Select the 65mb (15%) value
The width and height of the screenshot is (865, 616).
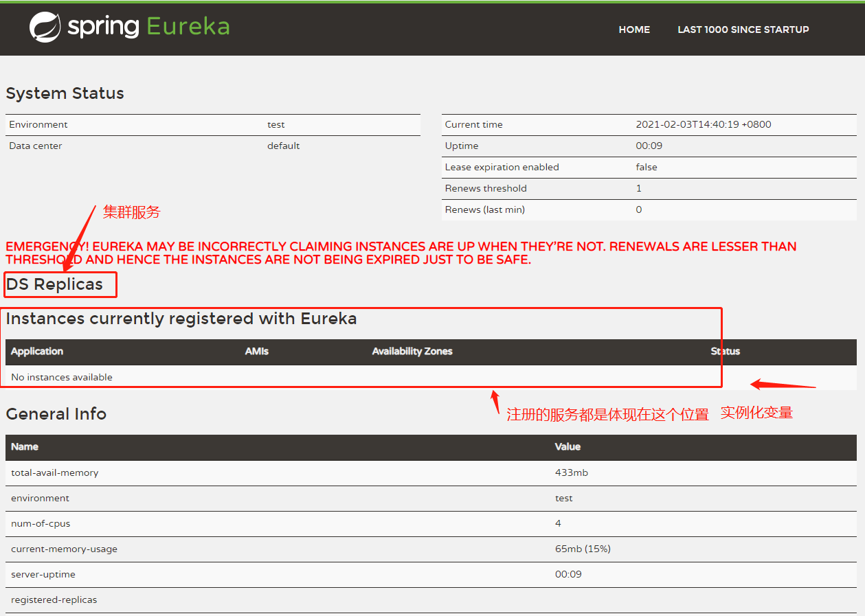[x=583, y=549]
